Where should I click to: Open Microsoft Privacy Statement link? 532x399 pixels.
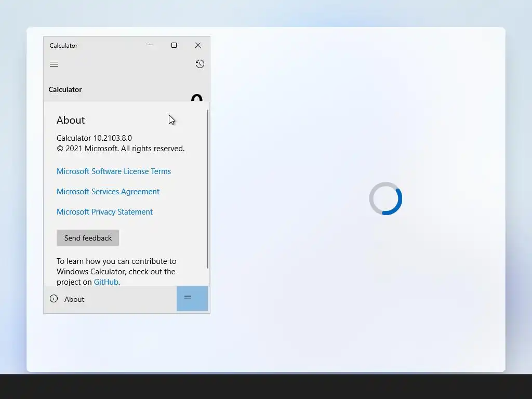coord(104,212)
